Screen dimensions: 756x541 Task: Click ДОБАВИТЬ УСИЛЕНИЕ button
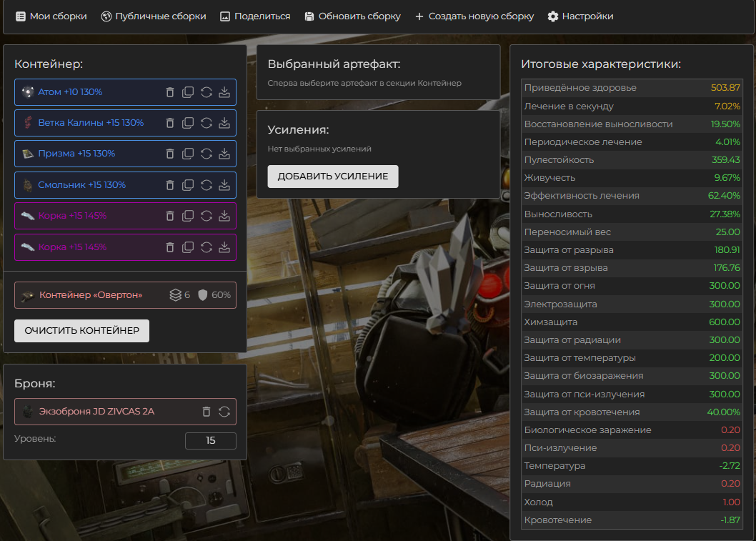click(333, 177)
